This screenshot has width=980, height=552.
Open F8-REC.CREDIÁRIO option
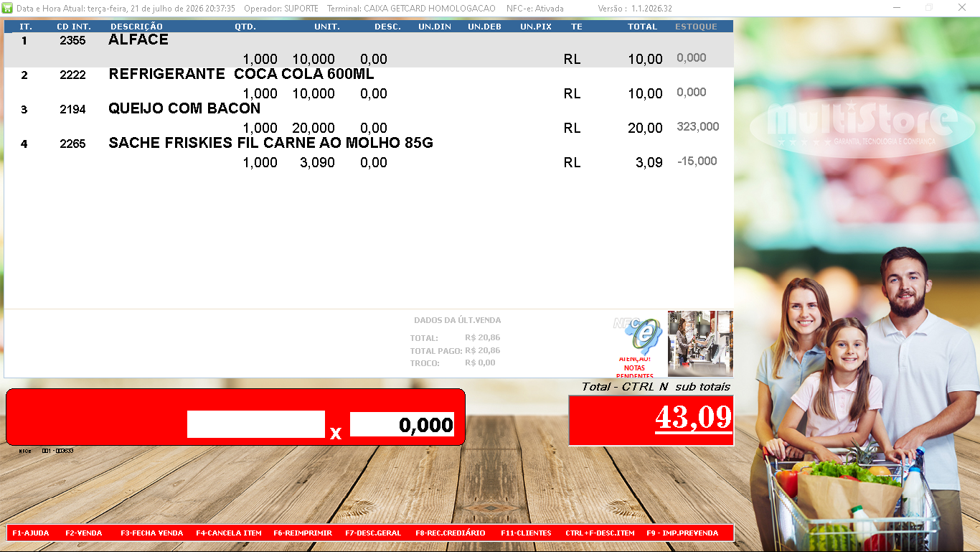pyautogui.click(x=451, y=533)
